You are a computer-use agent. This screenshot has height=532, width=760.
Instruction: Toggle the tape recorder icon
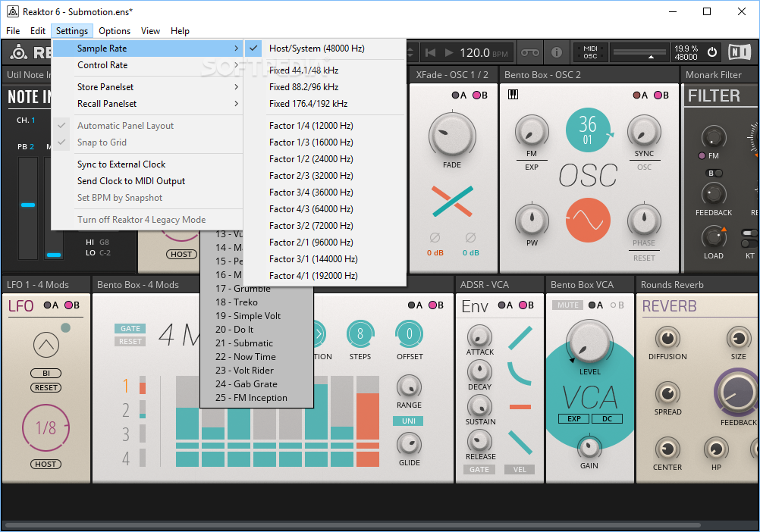pos(529,52)
